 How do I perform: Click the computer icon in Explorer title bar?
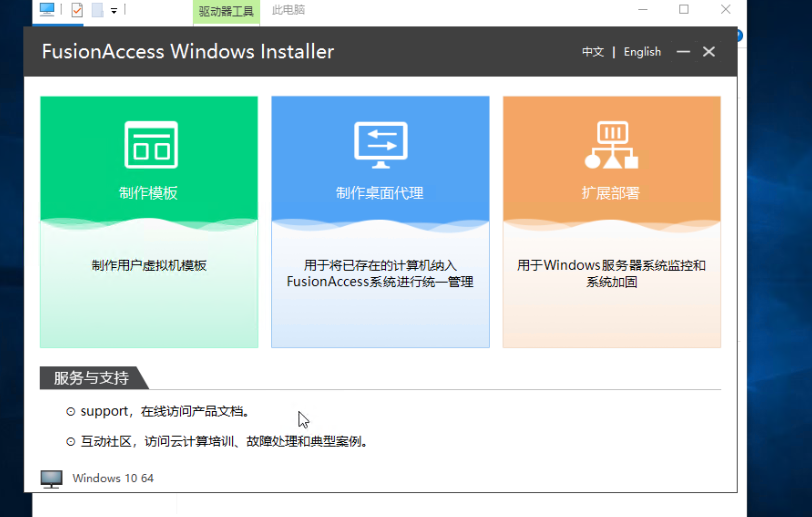click(x=47, y=9)
